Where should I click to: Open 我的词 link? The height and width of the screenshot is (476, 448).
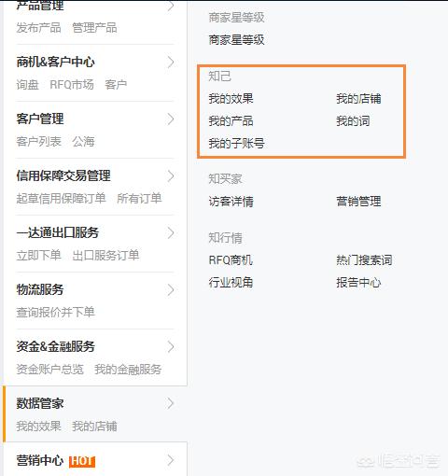[x=353, y=121]
